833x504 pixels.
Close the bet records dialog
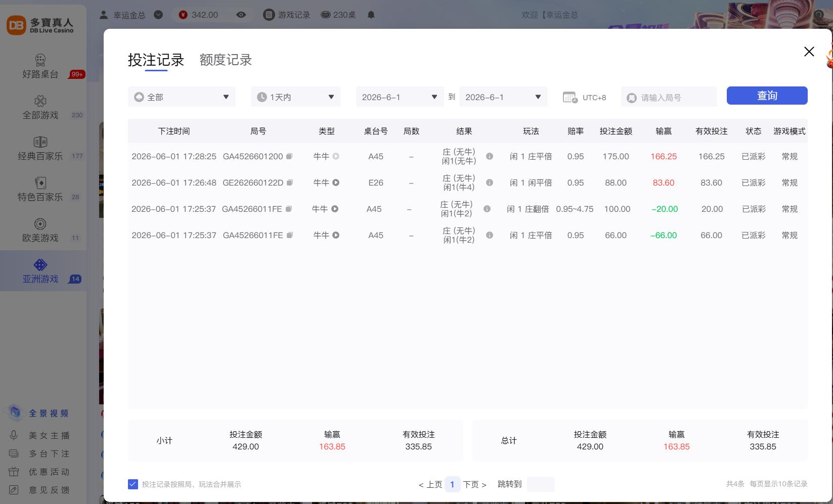point(809,52)
